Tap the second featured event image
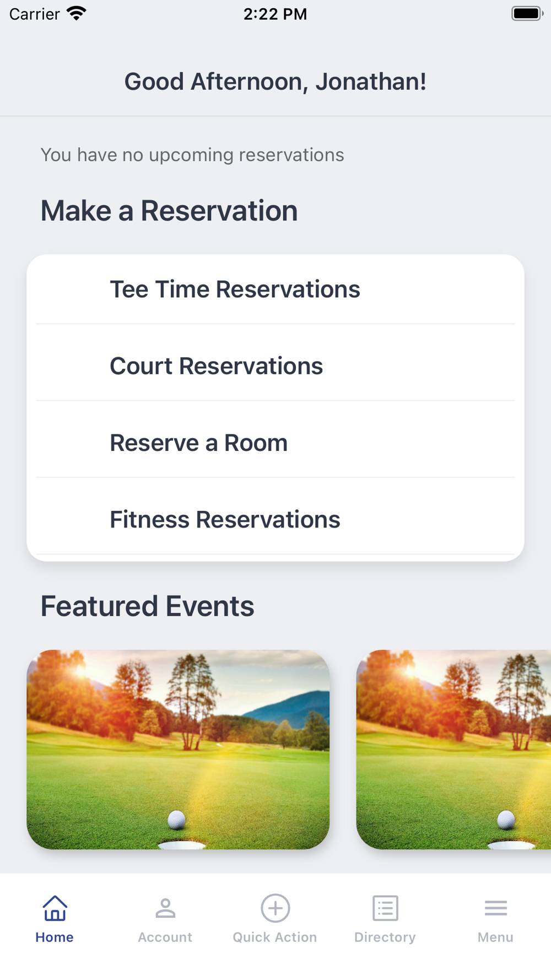The width and height of the screenshot is (551, 980). [453, 749]
